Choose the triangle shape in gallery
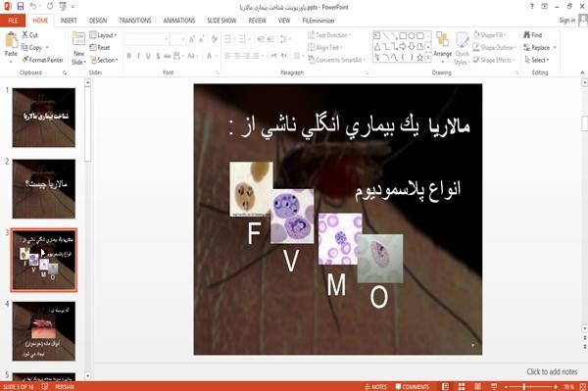 click(377, 47)
